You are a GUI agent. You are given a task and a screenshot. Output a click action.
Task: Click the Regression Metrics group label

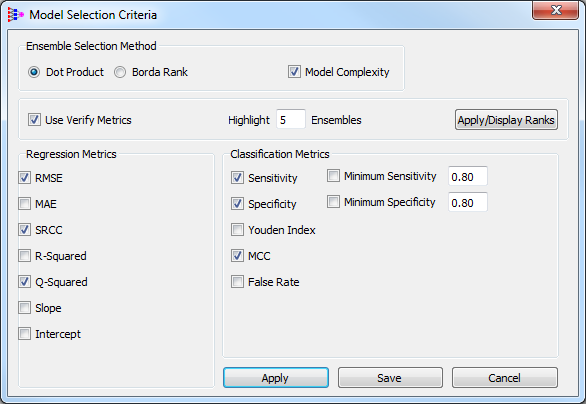coord(71,154)
